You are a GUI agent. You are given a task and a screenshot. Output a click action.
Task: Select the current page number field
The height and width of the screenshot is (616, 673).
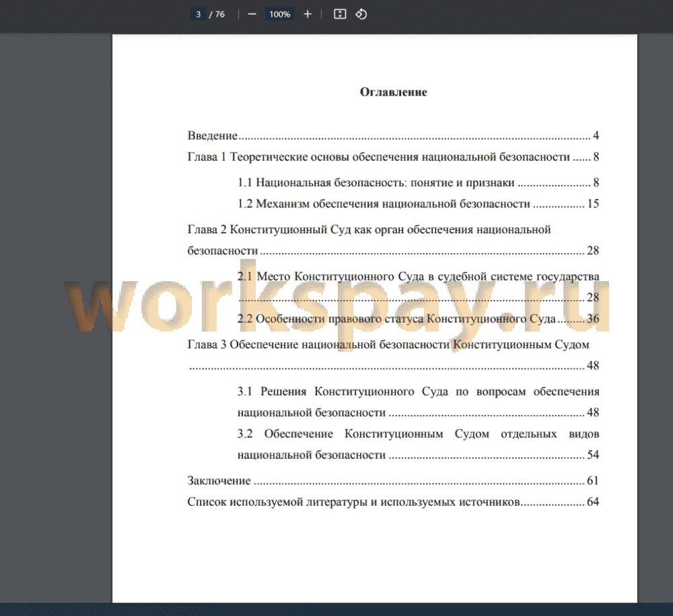tap(199, 14)
